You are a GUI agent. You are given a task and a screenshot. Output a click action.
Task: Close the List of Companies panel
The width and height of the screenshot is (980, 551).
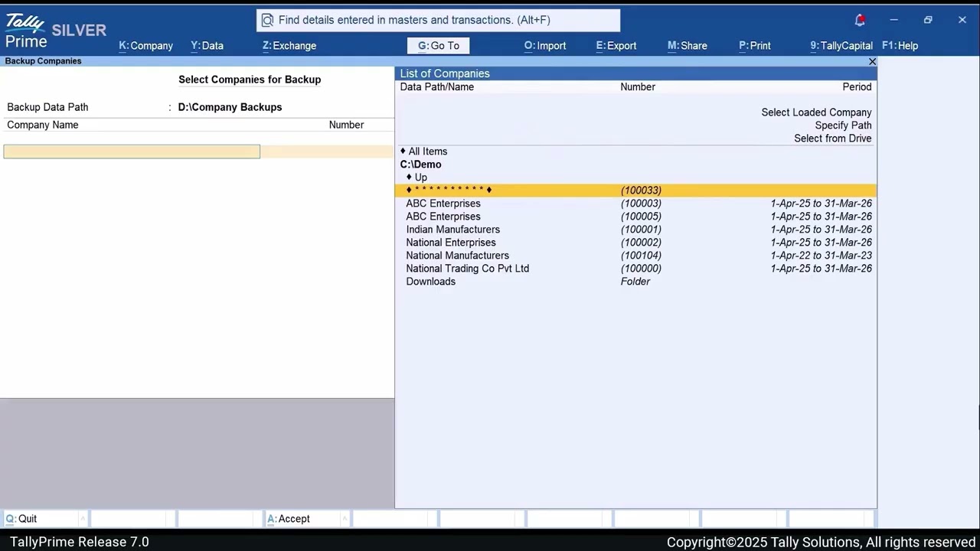[x=872, y=61]
